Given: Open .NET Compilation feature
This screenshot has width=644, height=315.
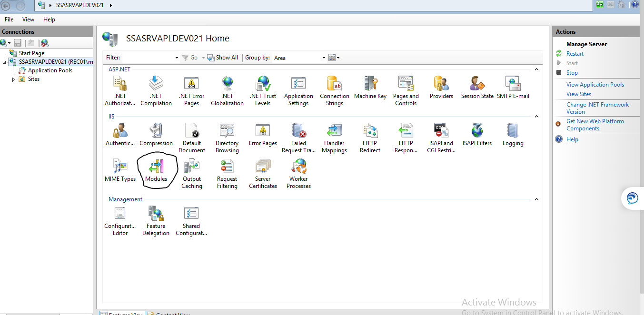Looking at the screenshot, I should click(156, 91).
